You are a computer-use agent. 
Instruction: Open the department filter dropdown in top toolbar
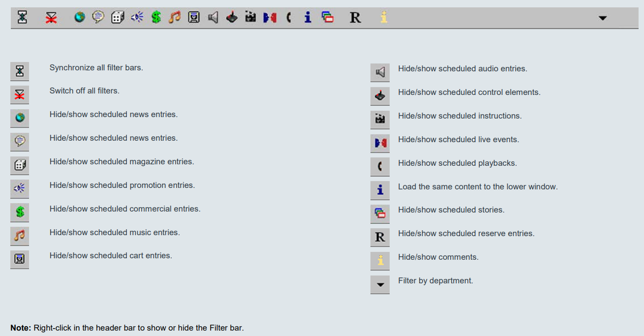click(602, 18)
